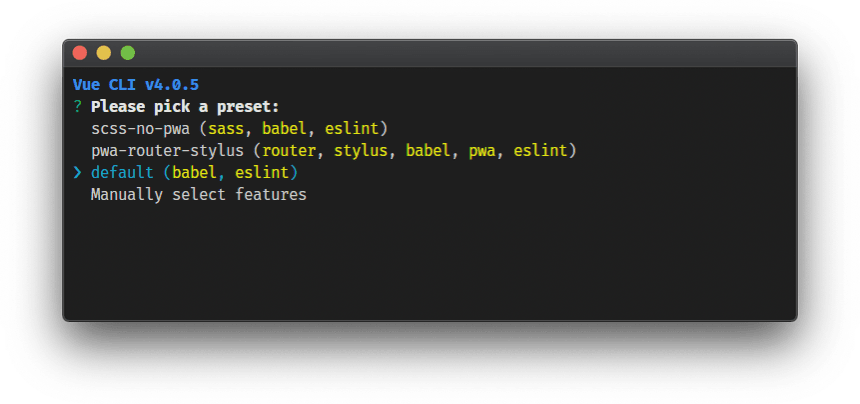Click the terminal window title bar

(x=430, y=53)
